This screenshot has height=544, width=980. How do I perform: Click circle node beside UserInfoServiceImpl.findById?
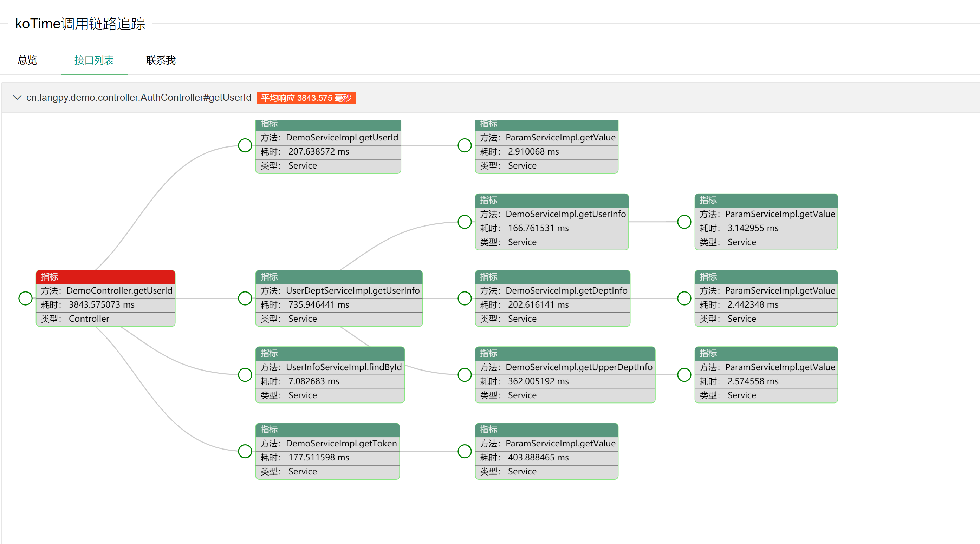point(245,375)
